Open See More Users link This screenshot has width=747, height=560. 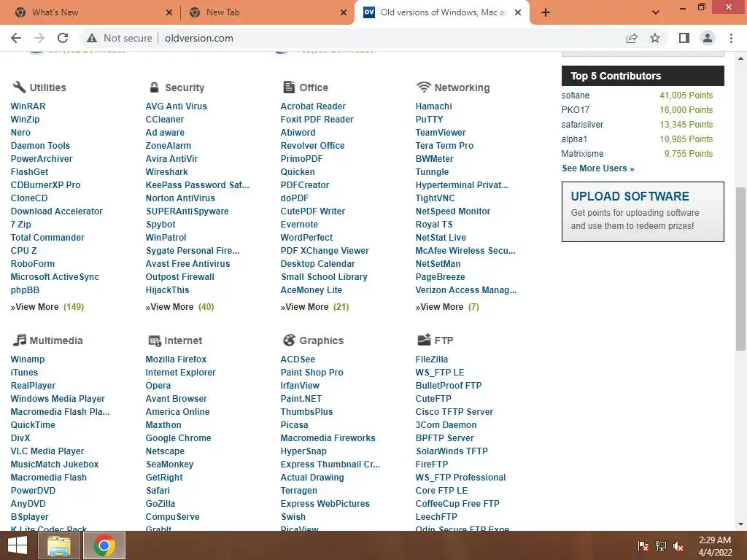point(598,168)
